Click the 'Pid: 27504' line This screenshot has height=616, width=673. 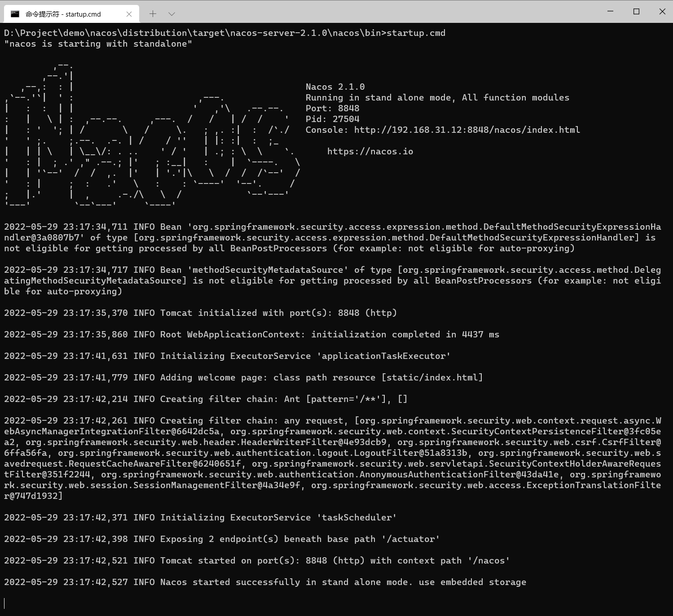[x=332, y=119]
